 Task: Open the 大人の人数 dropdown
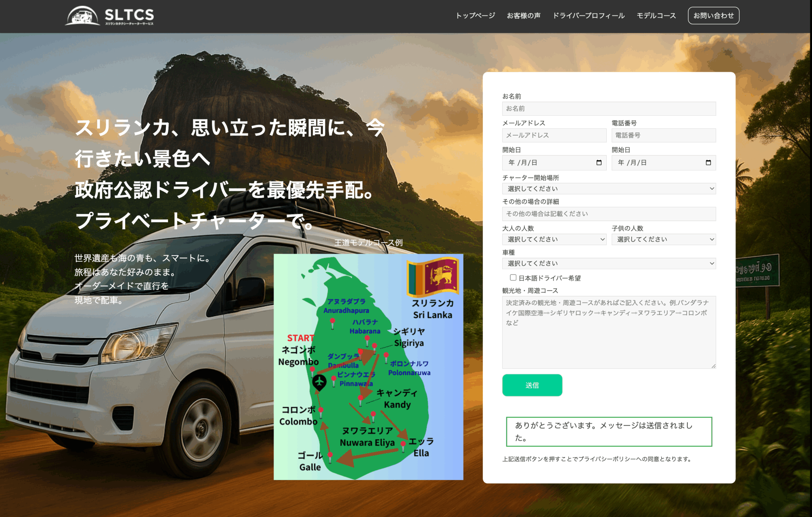click(x=554, y=239)
